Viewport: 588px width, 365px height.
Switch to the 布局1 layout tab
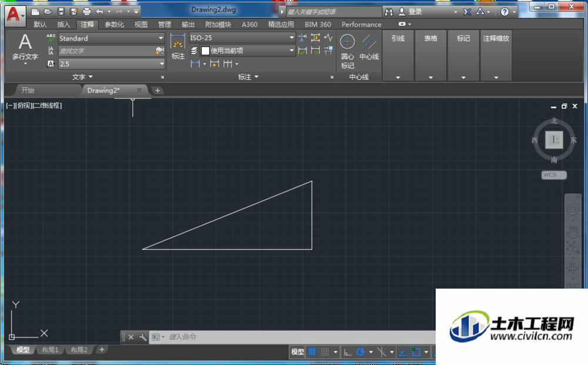pyautogui.click(x=50, y=350)
